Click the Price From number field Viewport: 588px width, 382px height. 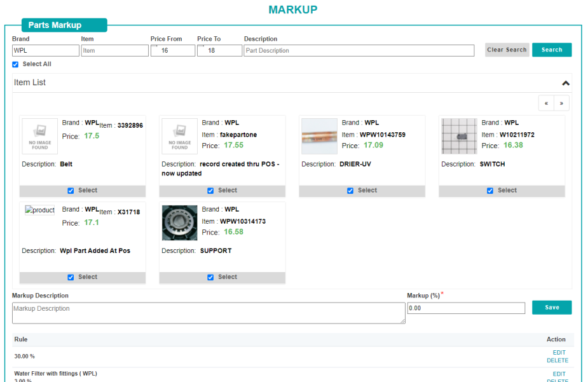coord(172,51)
